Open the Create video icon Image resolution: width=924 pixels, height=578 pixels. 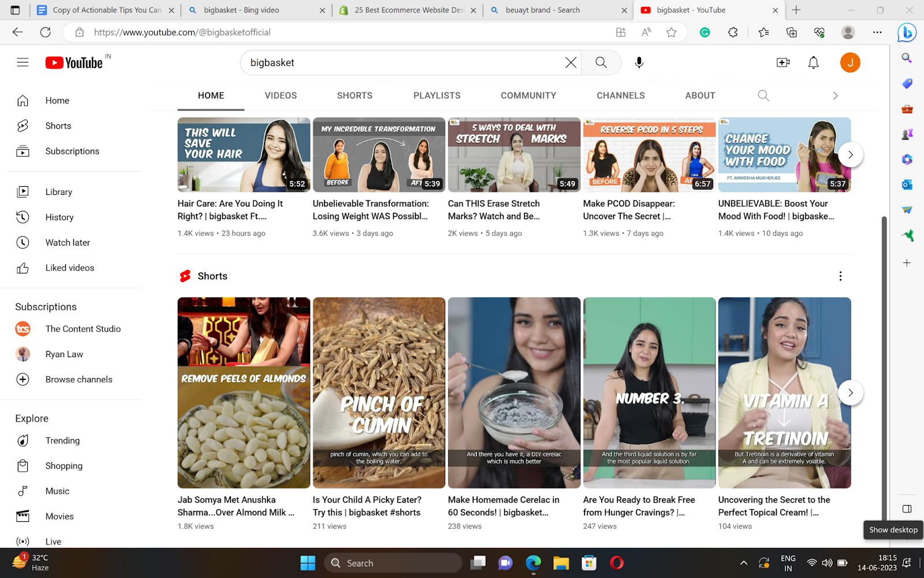click(x=783, y=62)
